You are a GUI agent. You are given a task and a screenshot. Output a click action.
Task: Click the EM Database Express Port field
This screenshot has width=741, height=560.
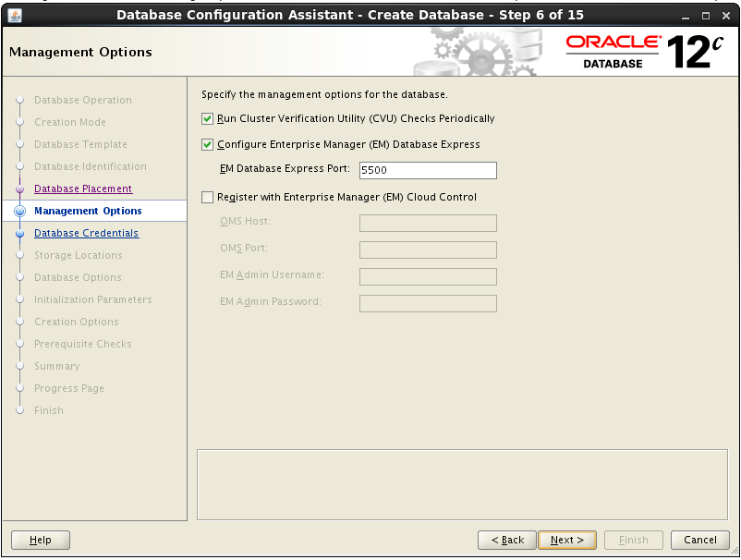click(x=428, y=170)
